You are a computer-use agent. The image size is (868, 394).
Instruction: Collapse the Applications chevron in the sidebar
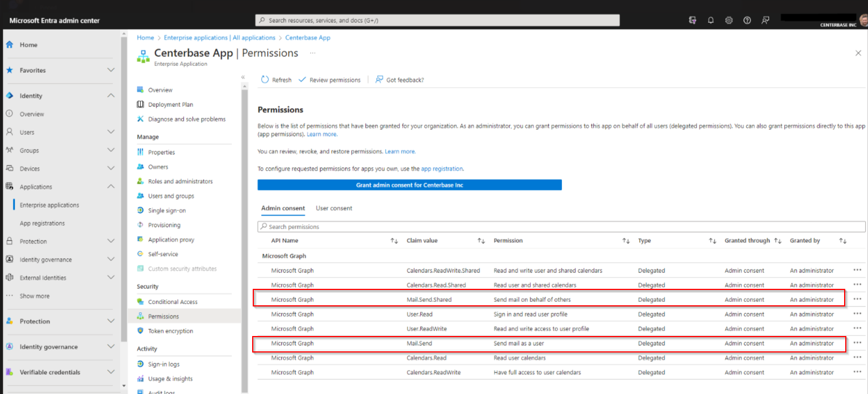111,186
